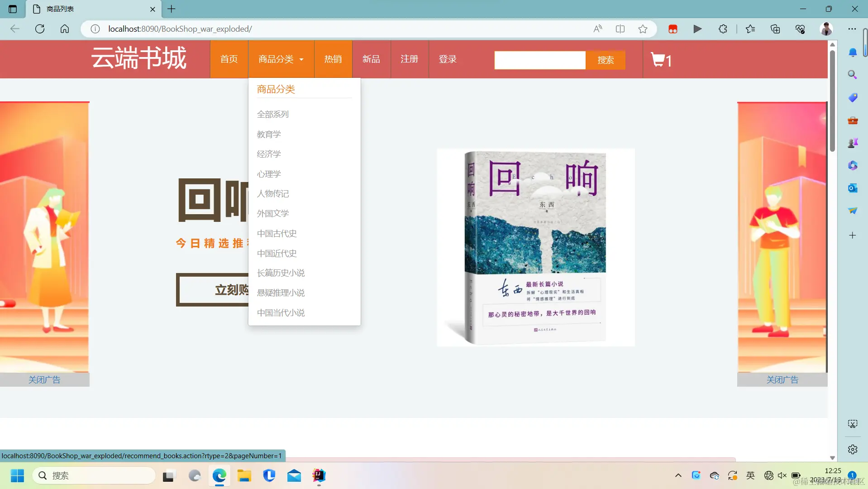This screenshot has width=868, height=489.
Task: Click the 立刻购买 button on the banner
Action: tap(212, 290)
